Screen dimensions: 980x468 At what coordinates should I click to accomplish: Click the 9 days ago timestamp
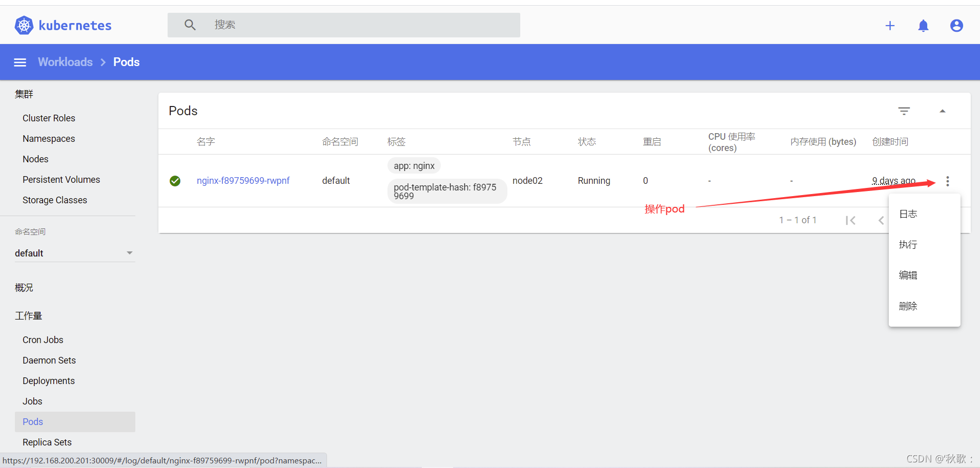point(894,181)
